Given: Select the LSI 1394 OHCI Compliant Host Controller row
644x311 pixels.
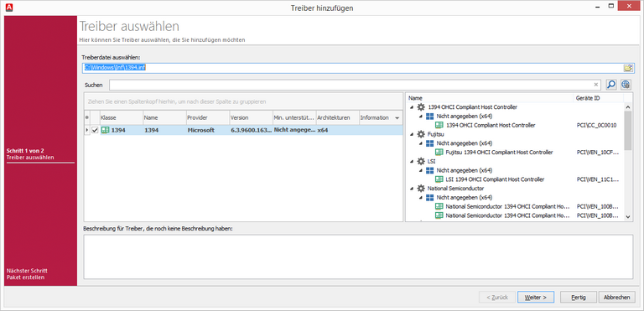Looking at the screenshot, I should coord(495,179).
